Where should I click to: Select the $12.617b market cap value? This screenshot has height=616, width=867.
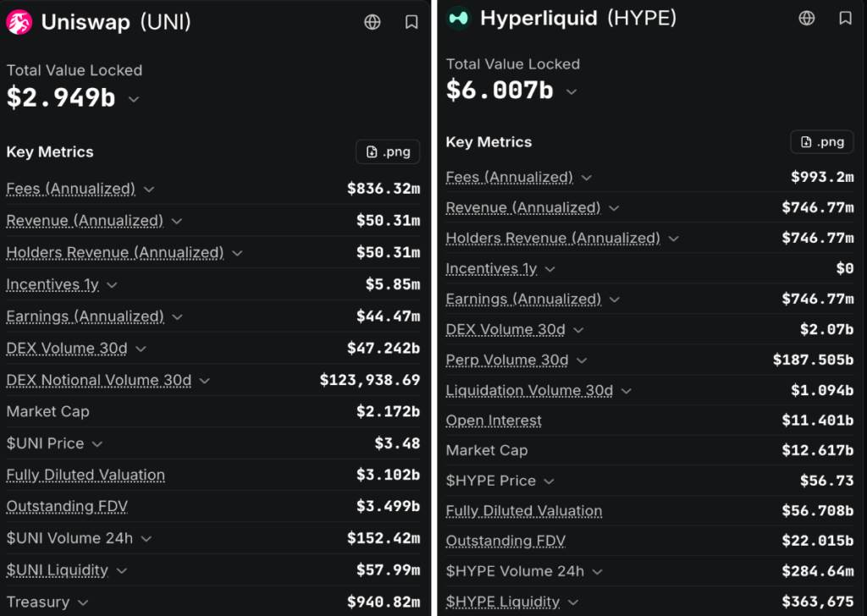(818, 450)
